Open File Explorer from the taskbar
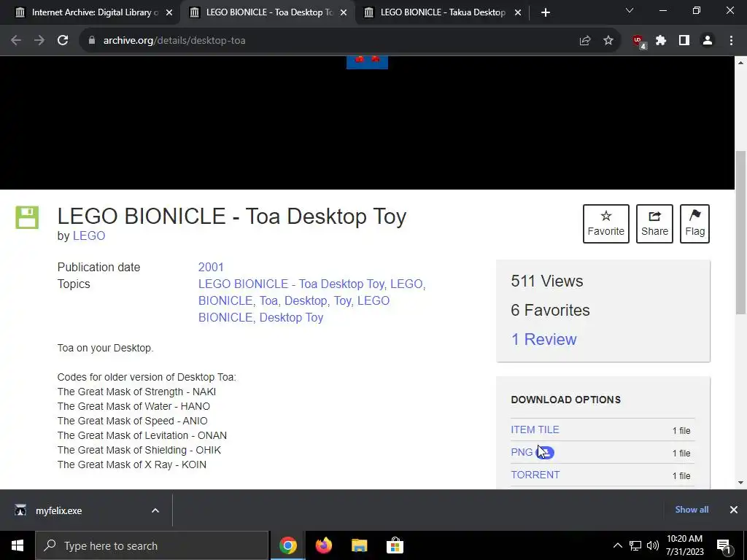The height and width of the screenshot is (560, 747). click(359, 545)
